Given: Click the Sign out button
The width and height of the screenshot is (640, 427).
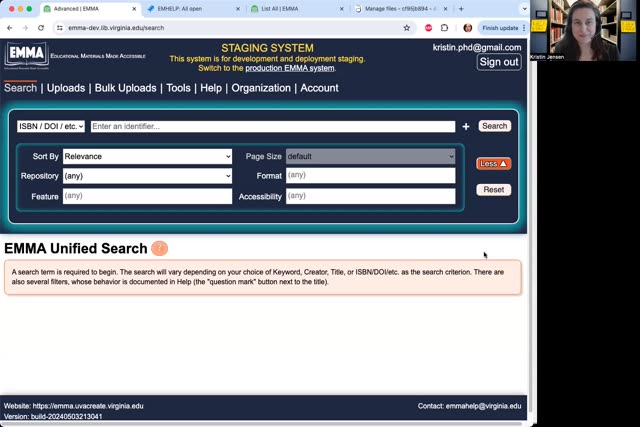Looking at the screenshot, I should pyautogui.click(x=499, y=62).
